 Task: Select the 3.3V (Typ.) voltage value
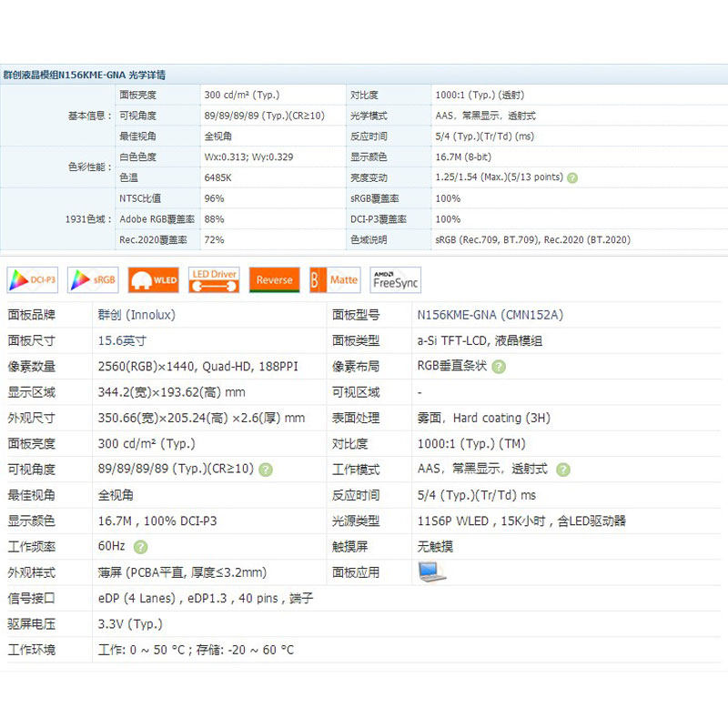pos(130,624)
